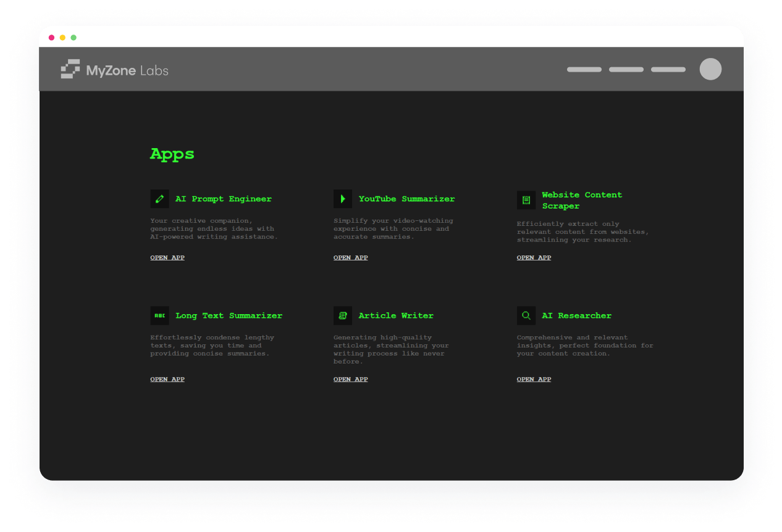Select the Website Content Scraper title
The height and width of the screenshot is (532, 782).
point(582,200)
